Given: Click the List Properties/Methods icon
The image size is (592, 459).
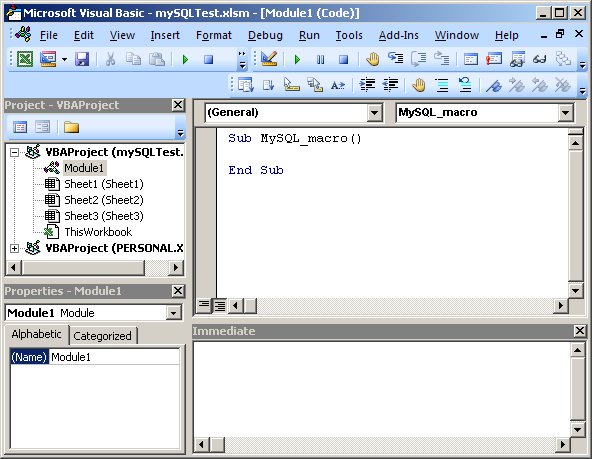Looking at the screenshot, I should pos(246,85).
